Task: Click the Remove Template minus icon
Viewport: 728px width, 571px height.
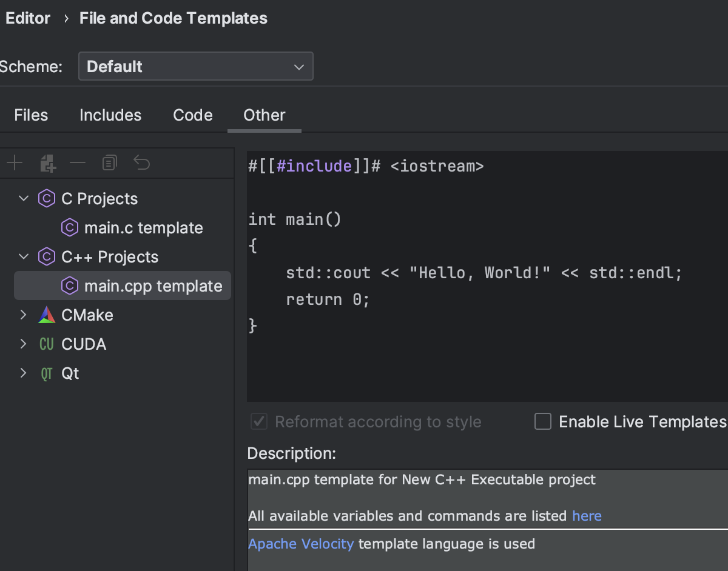Action: 78,163
